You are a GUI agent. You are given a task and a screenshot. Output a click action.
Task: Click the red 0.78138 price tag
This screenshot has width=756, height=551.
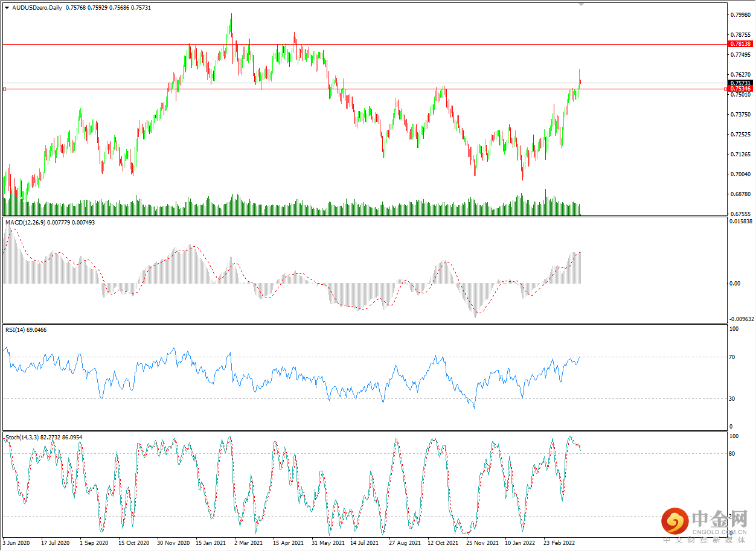pos(740,44)
